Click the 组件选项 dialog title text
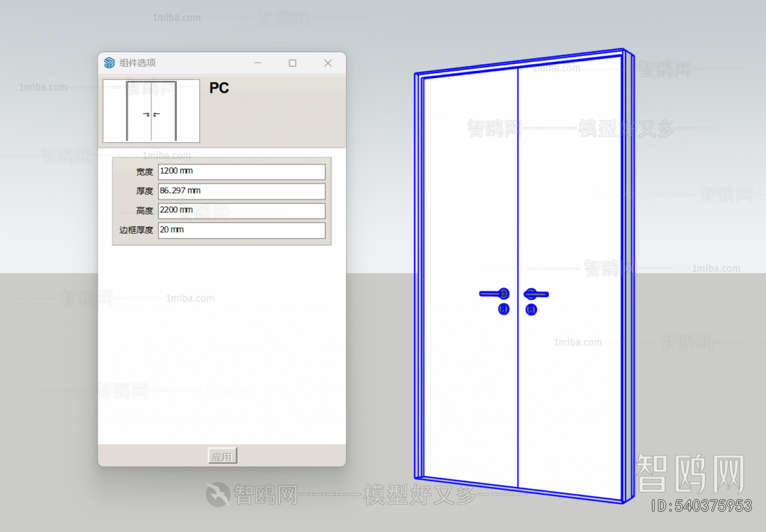Screen dimensions: 766x532 [136, 62]
